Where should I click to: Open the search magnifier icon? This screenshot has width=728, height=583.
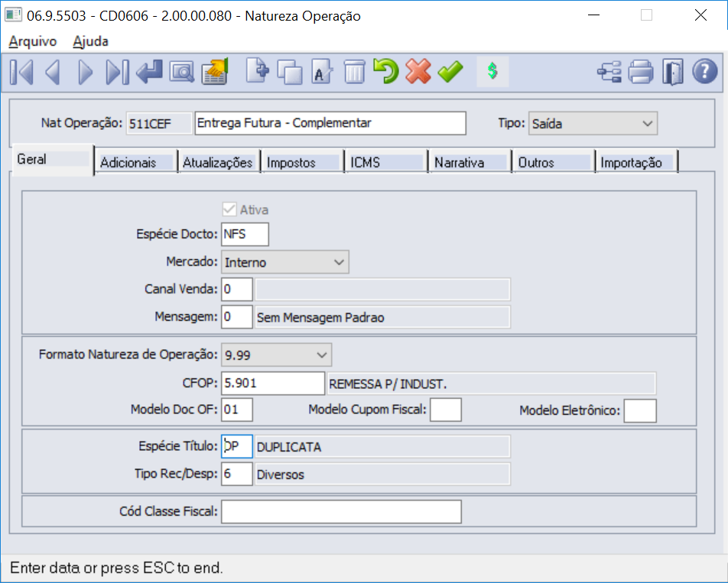coord(181,72)
